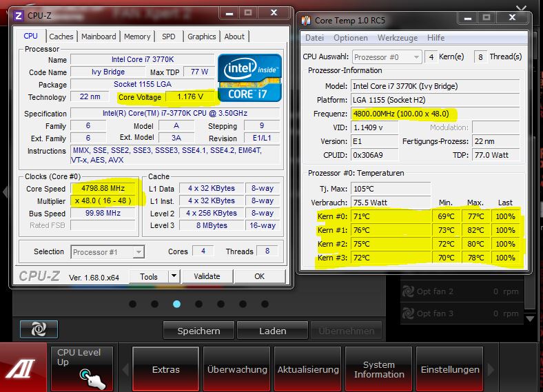Open the Tools dropdown arrow in CPU-Z
543x392 pixels.
point(174,276)
